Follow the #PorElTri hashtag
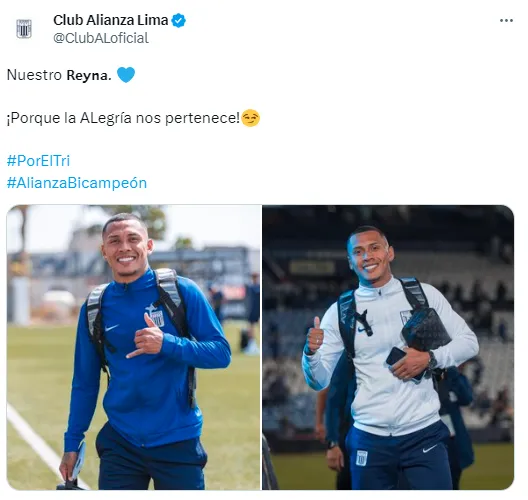The image size is (528, 500). pos(38,161)
